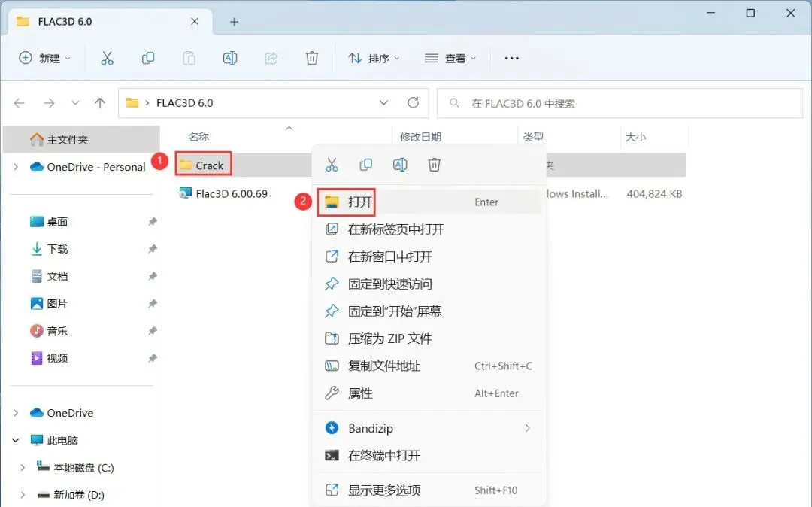Choose 在新标签页中打开

coord(429,229)
